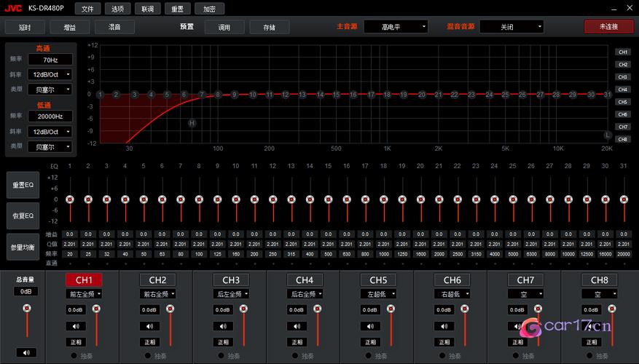Mute CH5 with its speaker icon

(x=370, y=326)
